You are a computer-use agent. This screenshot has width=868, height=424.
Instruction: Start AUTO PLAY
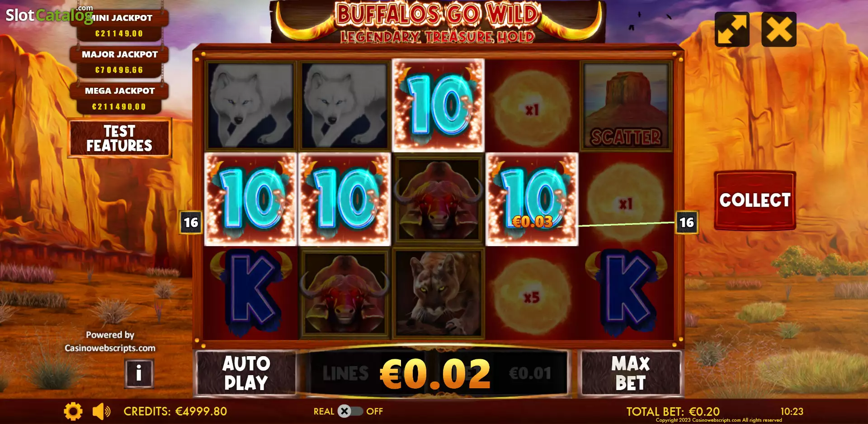(246, 373)
